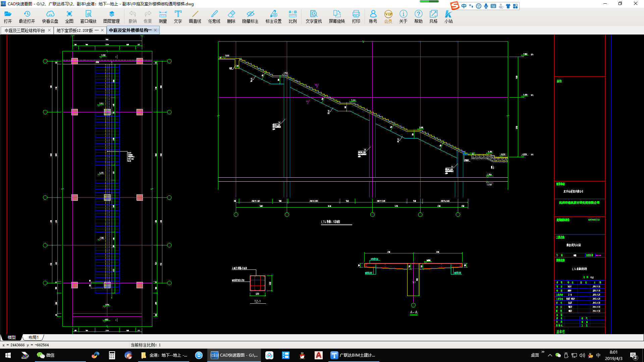The width and height of the screenshot is (644, 362).
Task: Close the 地下室顶板12.20P版 tab
Action: point(102,30)
